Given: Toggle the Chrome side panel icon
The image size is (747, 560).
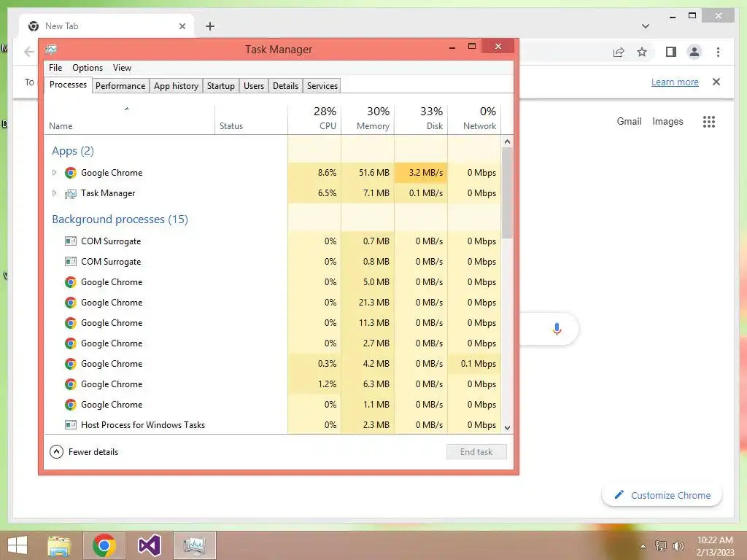Looking at the screenshot, I should tap(671, 52).
